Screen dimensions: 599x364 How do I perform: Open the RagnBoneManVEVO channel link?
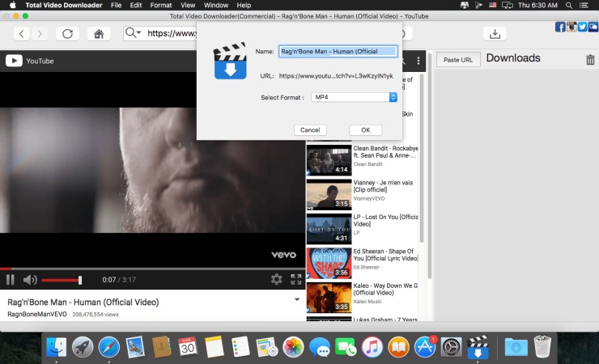[37, 315]
